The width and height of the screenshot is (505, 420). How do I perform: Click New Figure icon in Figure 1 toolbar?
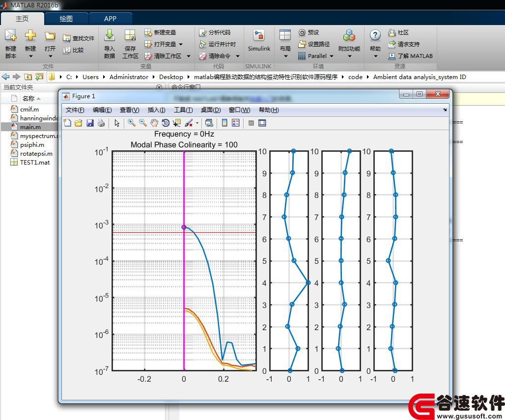click(x=67, y=123)
